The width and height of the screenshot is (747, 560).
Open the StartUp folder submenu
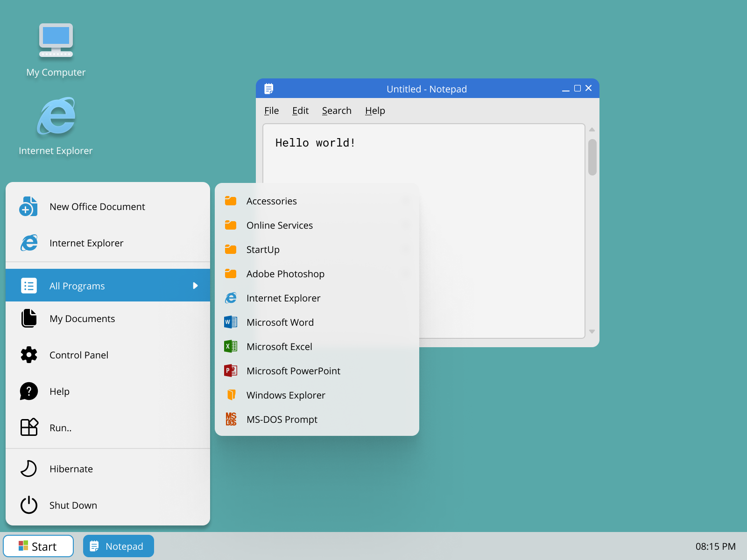click(x=263, y=249)
